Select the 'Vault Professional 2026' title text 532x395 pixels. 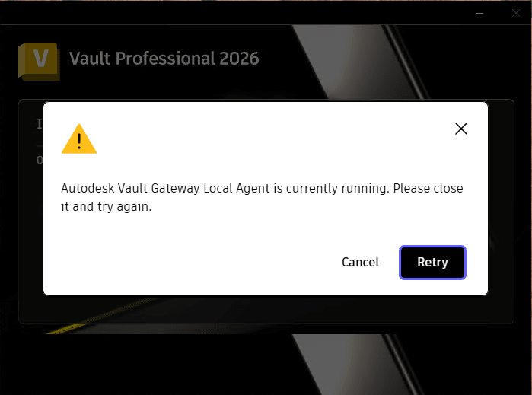[x=164, y=59]
